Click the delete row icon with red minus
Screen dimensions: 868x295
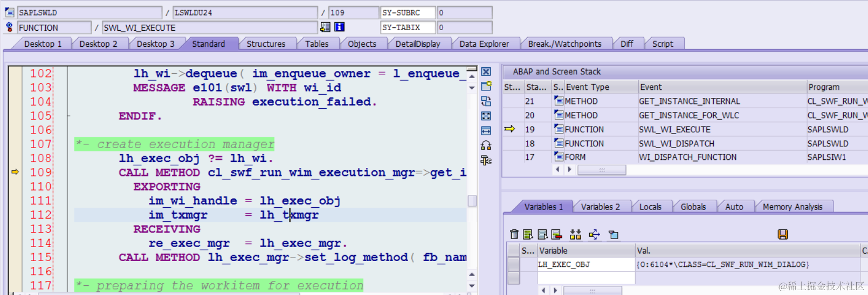click(x=556, y=234)
